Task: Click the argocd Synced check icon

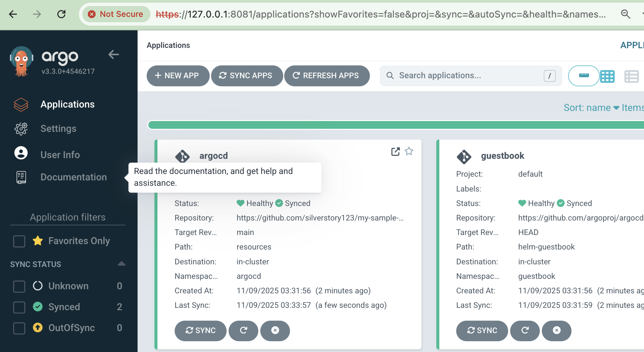Action: pos(279,203)
